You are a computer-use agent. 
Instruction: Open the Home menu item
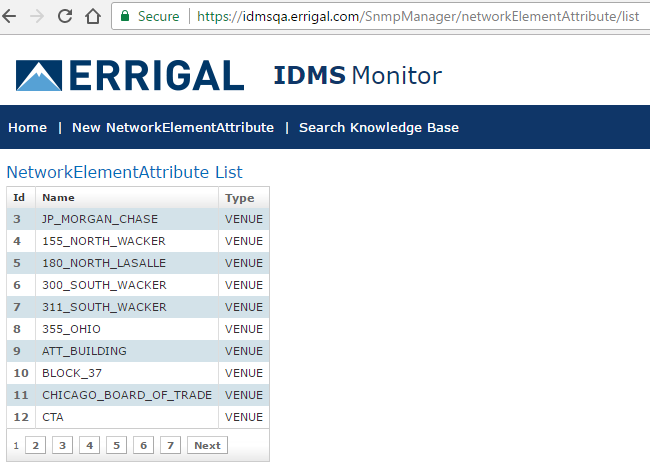pos(27,128)
